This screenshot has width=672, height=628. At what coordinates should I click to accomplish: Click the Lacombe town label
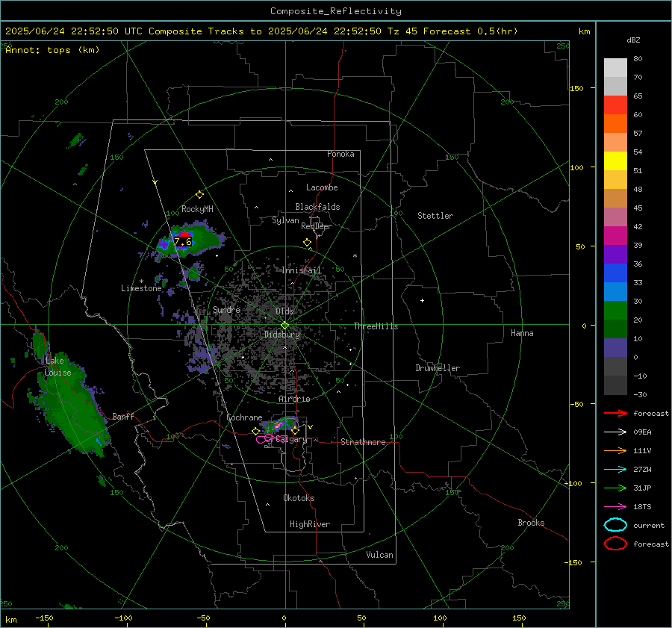click(322, 187)
